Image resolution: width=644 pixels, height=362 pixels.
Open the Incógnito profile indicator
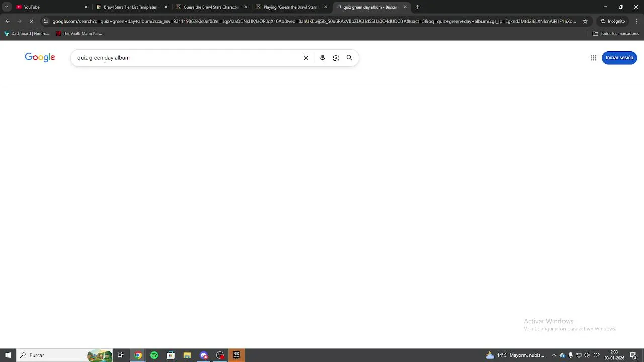(612, 21)
